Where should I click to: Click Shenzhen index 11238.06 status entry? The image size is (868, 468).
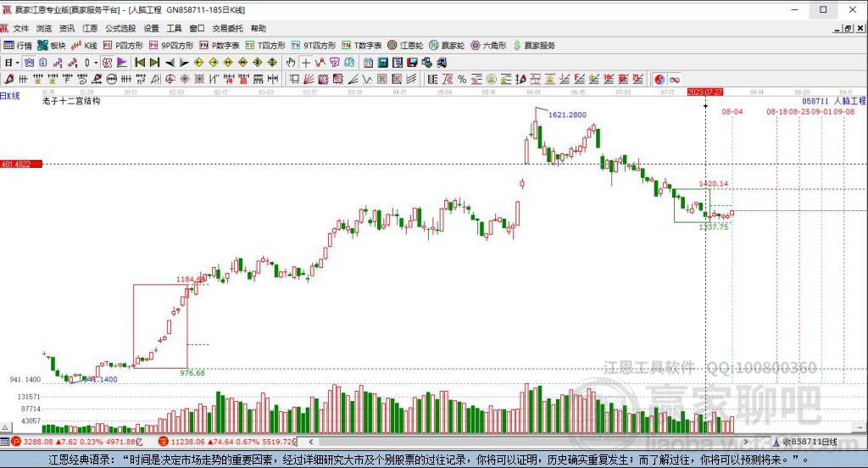227,442
